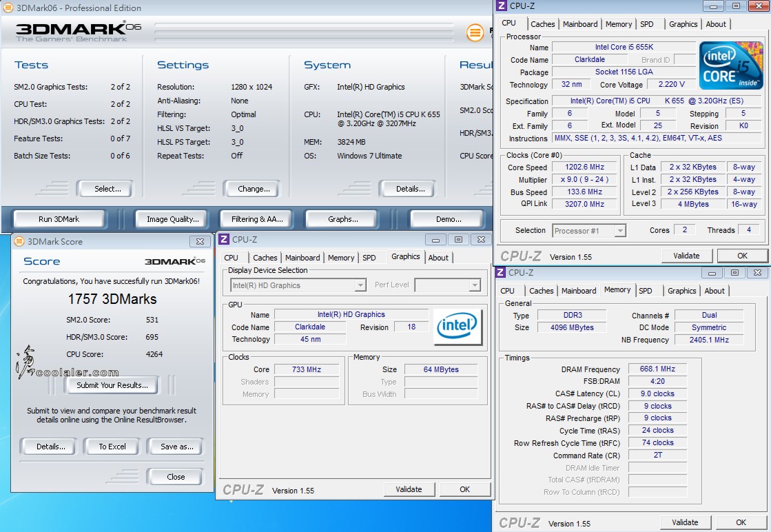Image resolution: width=771 pixels, height=532 pixels.
Task: Click the Core Speed value 1202.6 MHz
Action: 584,167
